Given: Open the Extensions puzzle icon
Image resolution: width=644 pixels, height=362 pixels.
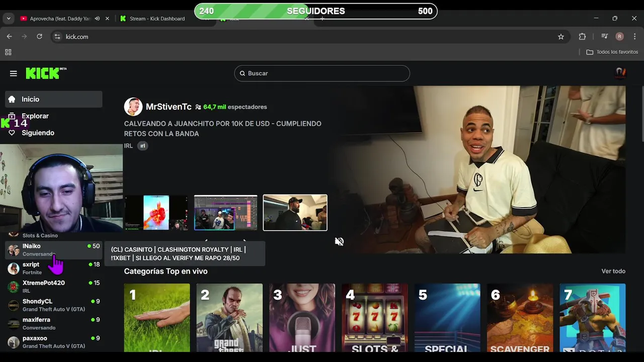Looking at the screenshot, I should pos(582,37).
